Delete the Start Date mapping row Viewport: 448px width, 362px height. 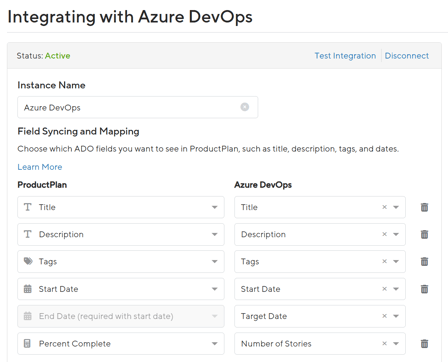(424, 289)
